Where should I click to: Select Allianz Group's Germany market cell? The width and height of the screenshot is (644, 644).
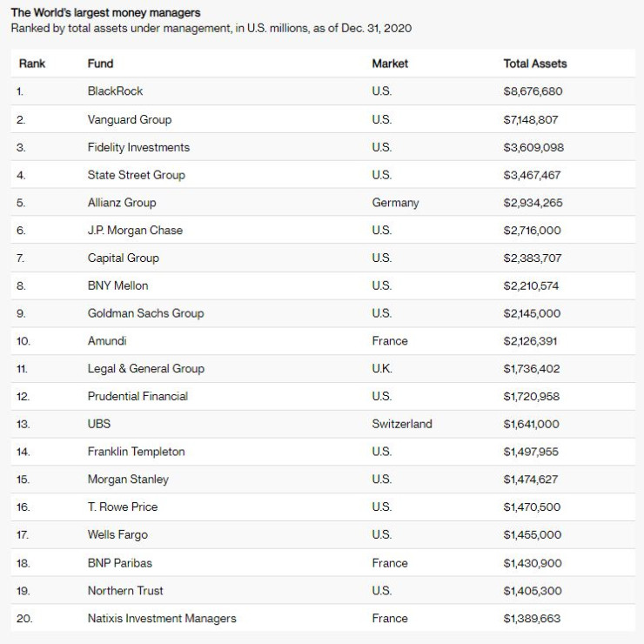click(395, 203)
